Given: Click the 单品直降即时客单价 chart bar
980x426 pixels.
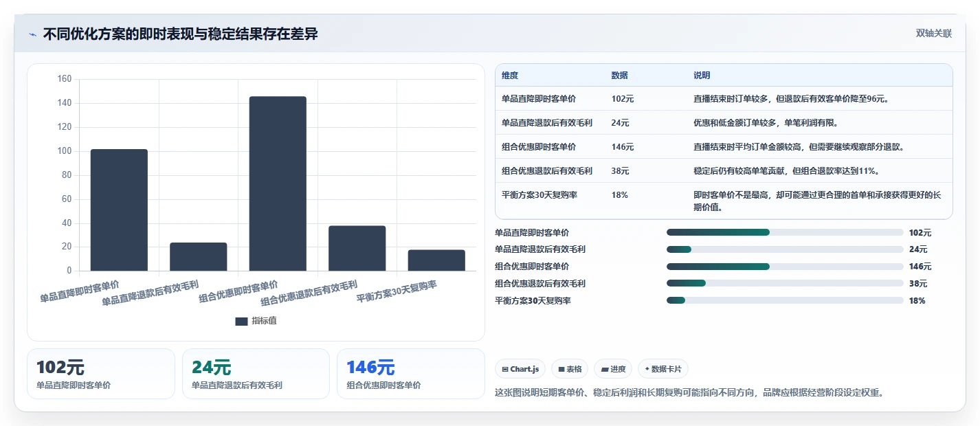Looking at the screenshot, I should click(x=119, y=210).
